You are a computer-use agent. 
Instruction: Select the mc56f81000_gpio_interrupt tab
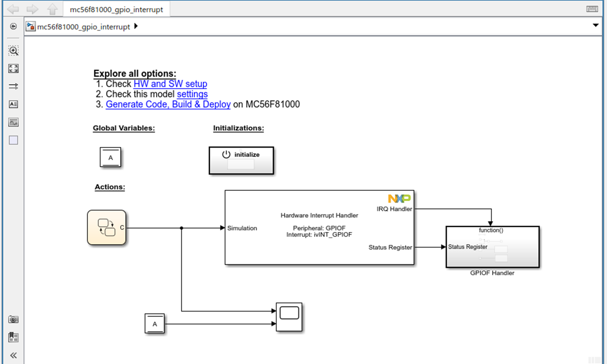click(116, 9)
